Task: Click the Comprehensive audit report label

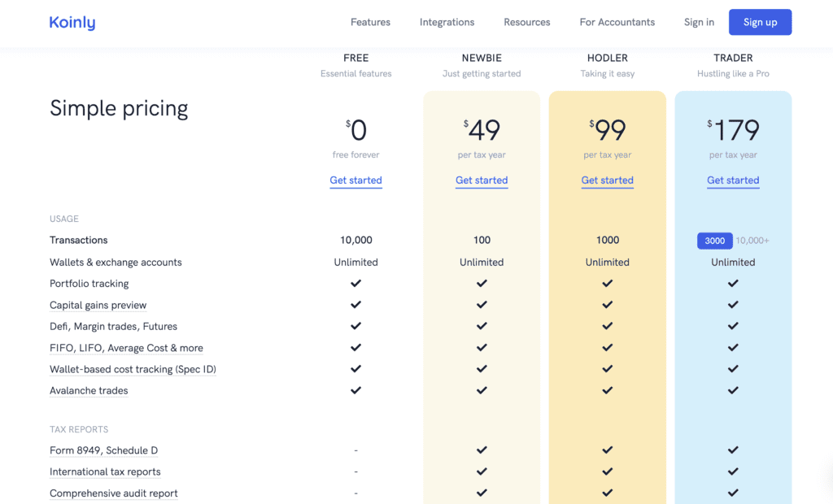Action: [114, 493]
